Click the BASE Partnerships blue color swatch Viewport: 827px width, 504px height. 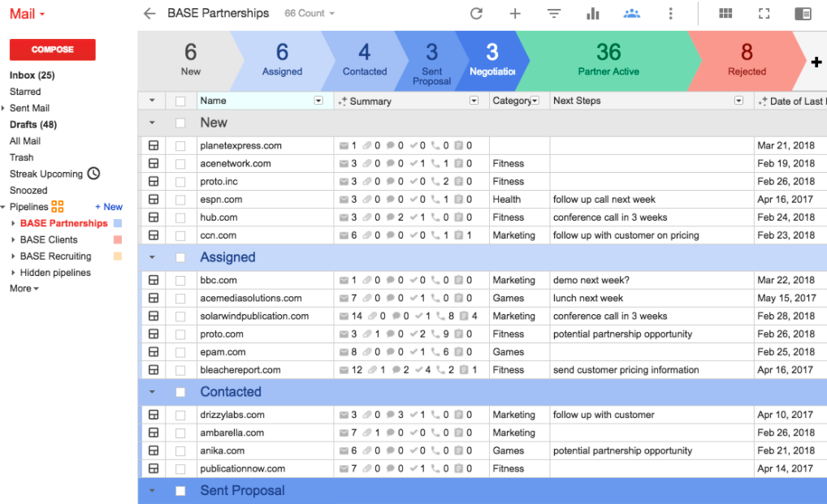[118, 223]
